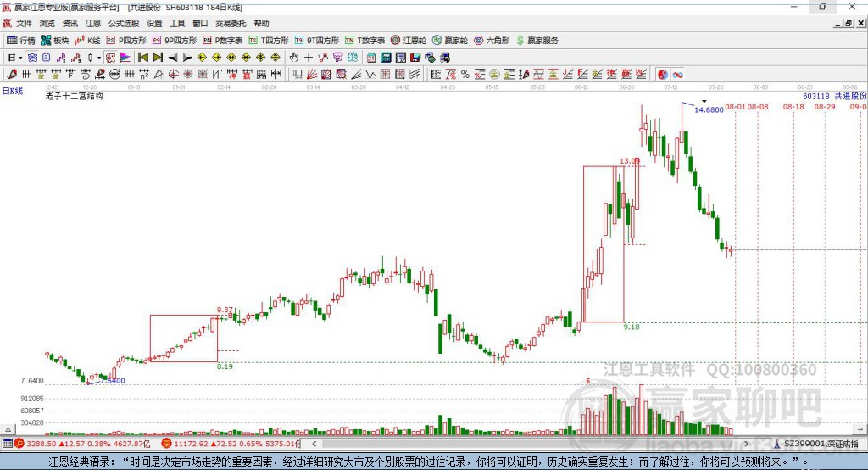Open the 板块 sector view
Viewport: 868px width, 470px height.
[x=54, y=41]
